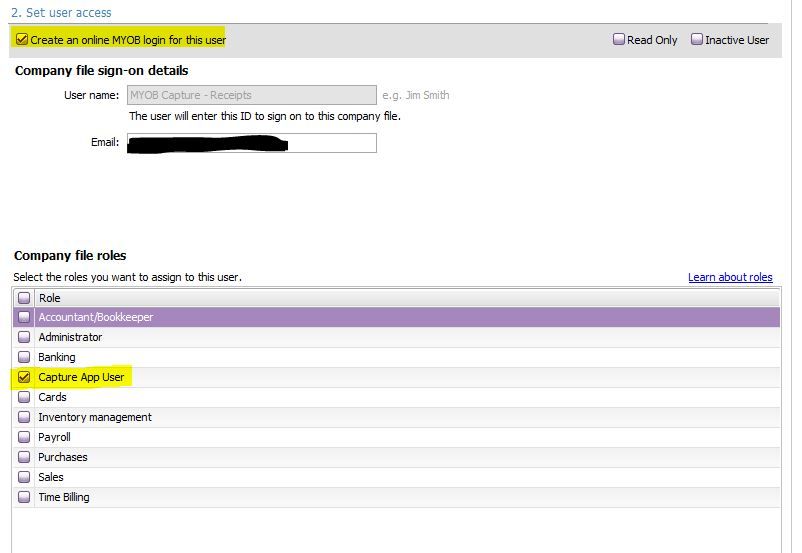Select the Payroll row label
802x553 pixels.
click(54, 437)
